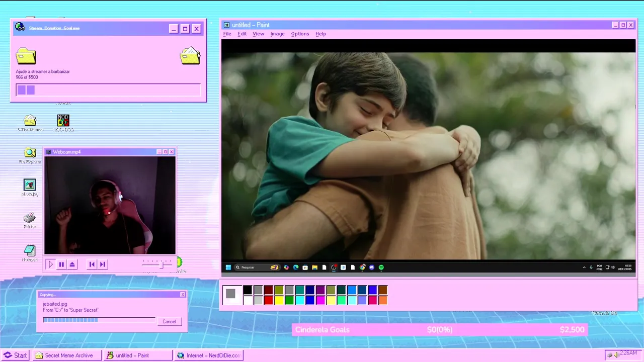Click the microphone icon in the captured tray

(591, 267)
